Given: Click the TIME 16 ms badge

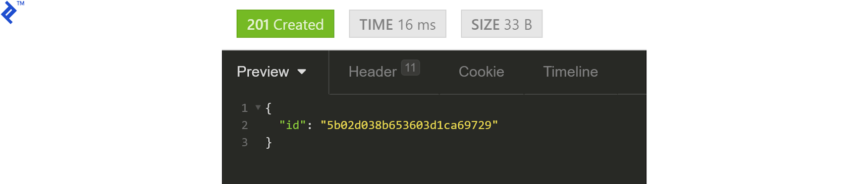Looking at the screenshot, I should click(398, 24).
